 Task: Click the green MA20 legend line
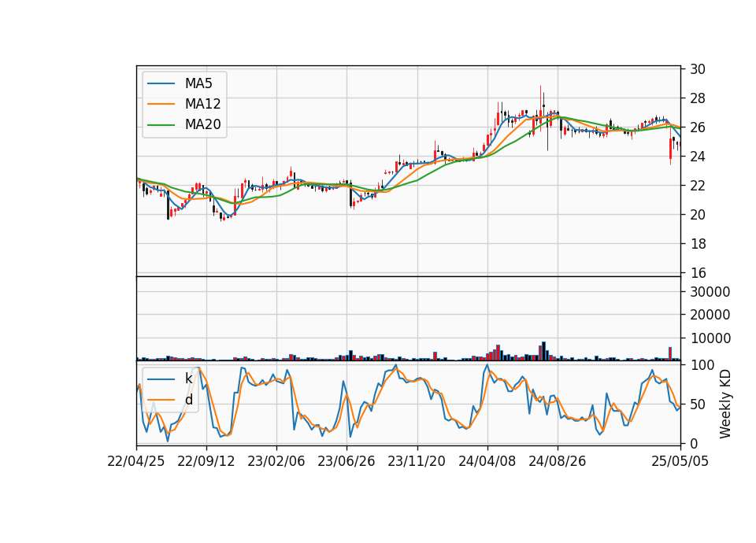tap(161, 125)
